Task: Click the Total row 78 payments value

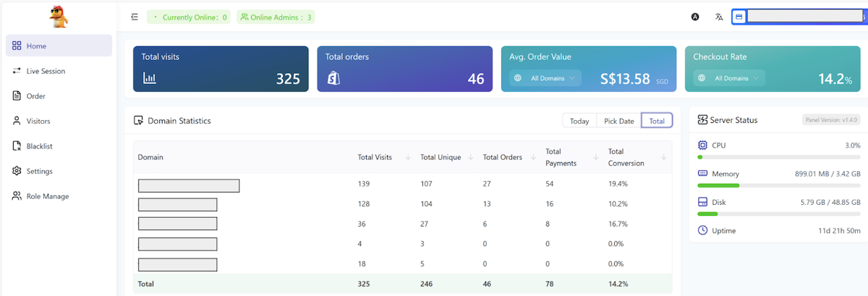Action: 550,284
